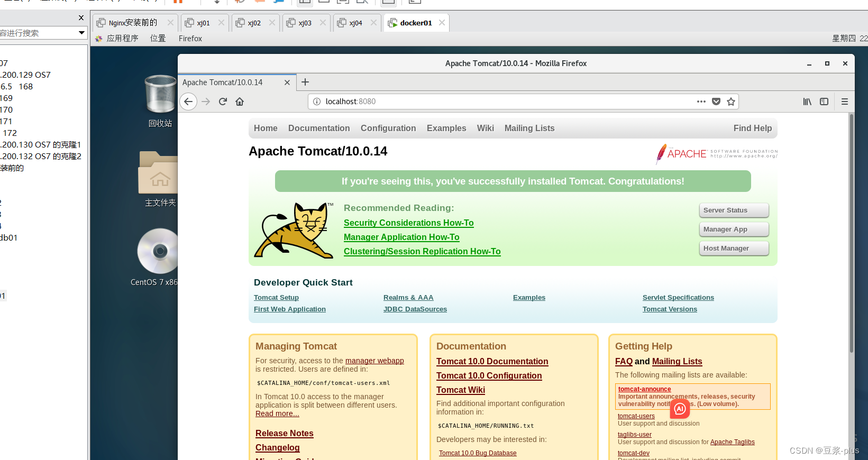Close the left library panel
868x460 pixels.
[x=81, y=17]
